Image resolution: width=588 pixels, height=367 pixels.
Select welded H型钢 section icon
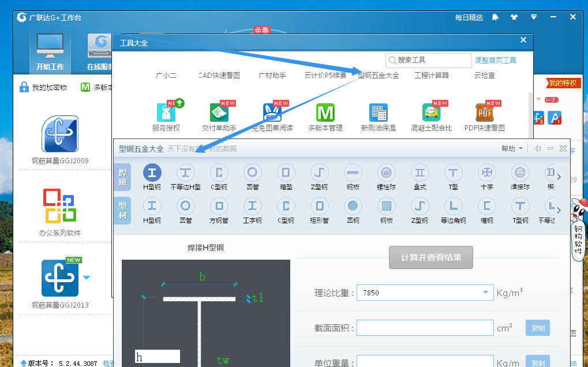tap(152, 173)
